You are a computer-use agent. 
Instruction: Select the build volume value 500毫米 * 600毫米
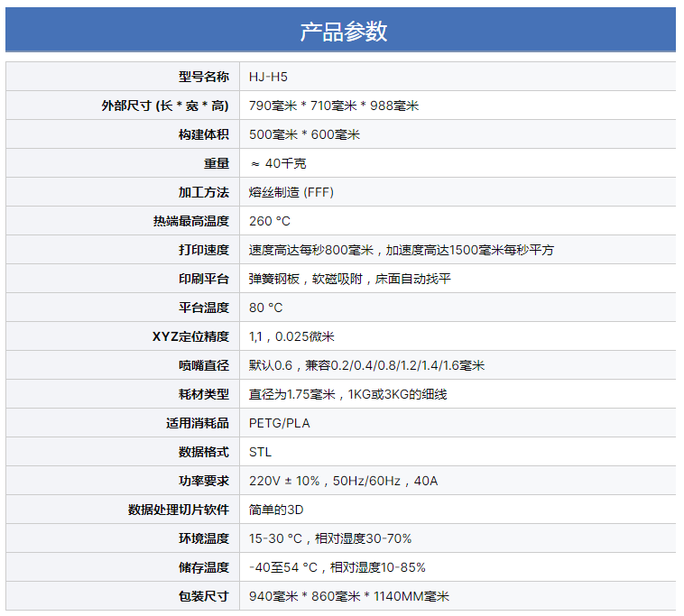click(304, 134)
